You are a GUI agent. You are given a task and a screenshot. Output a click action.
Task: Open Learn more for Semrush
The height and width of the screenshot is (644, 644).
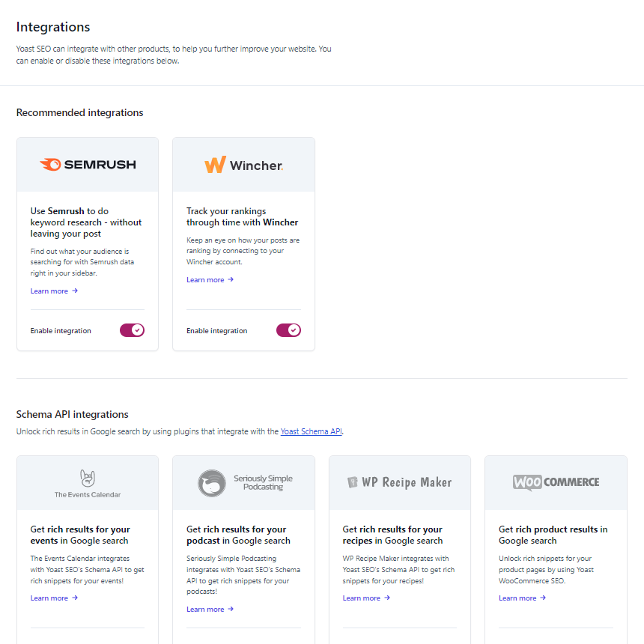[x=49, y=291]
